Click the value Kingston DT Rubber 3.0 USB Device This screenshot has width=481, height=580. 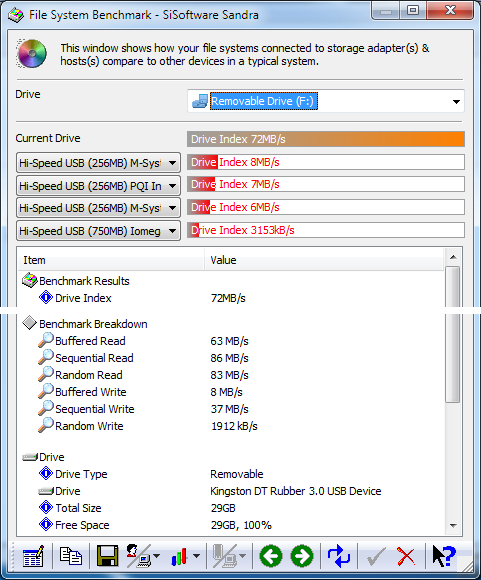click(x=296, y=491)
